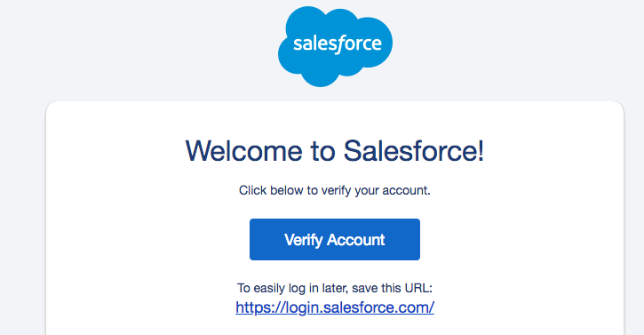Click the Verify Account button

click(335, 239)
